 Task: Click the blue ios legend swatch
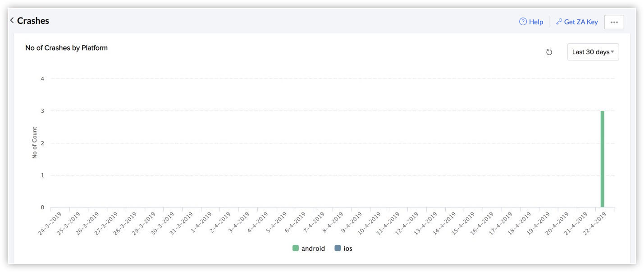coord(338,248)
